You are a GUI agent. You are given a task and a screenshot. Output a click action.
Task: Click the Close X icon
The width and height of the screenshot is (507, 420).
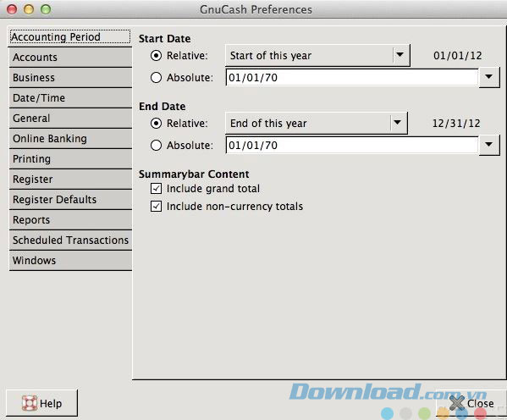456,403
